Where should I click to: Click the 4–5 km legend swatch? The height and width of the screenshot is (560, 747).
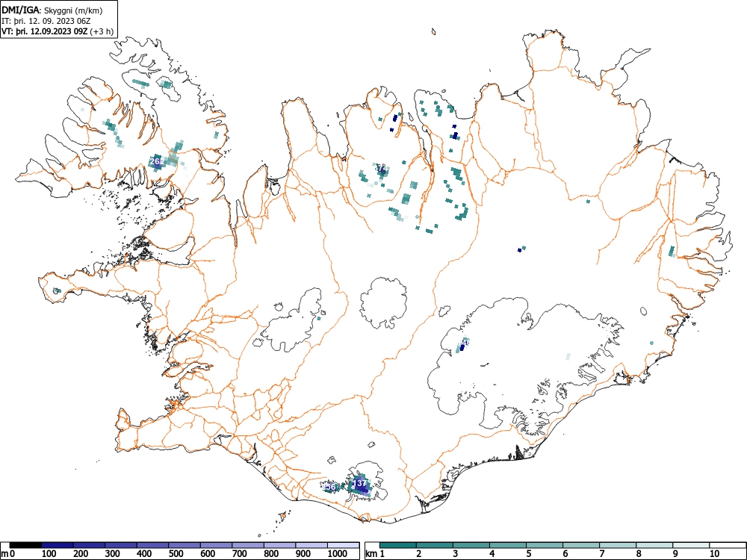[x=508, y=545]
